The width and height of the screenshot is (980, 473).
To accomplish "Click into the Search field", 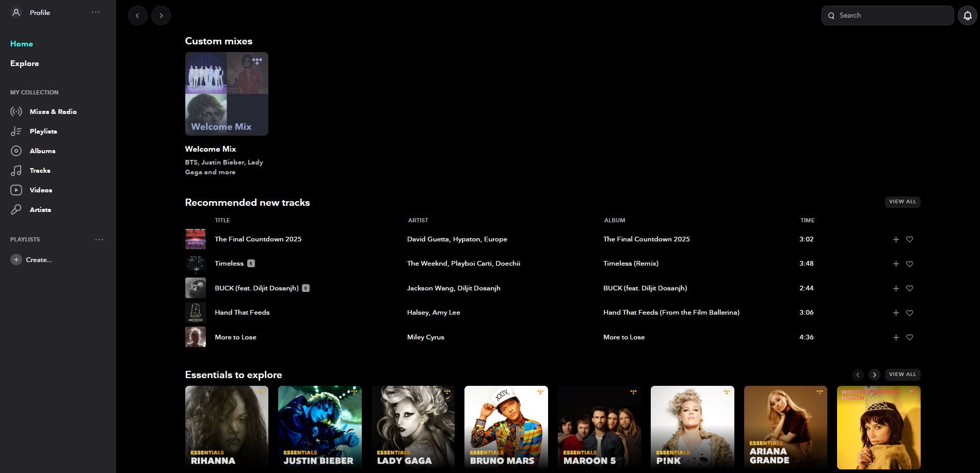I will pyautogui.click(x=888, y=15).
